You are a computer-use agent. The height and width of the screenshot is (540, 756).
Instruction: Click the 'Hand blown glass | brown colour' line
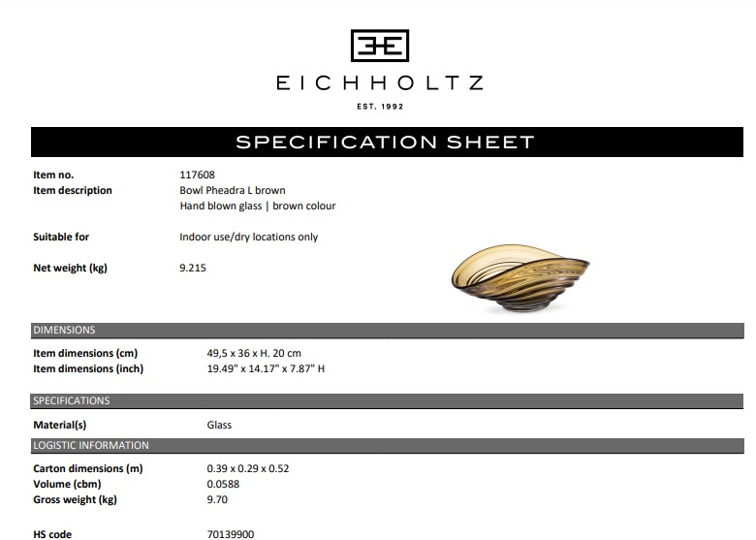point(258,206)
